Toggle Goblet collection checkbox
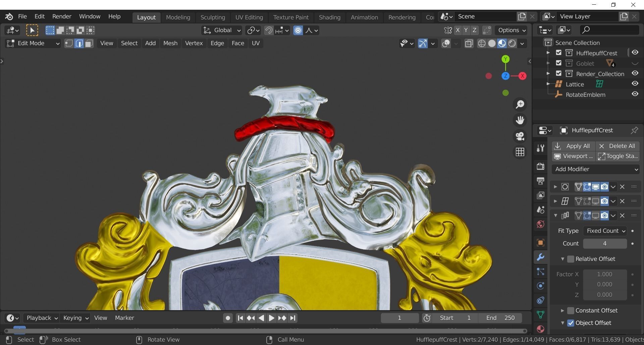The width and height of the screenshot is (644, 345). pos(558,63)
